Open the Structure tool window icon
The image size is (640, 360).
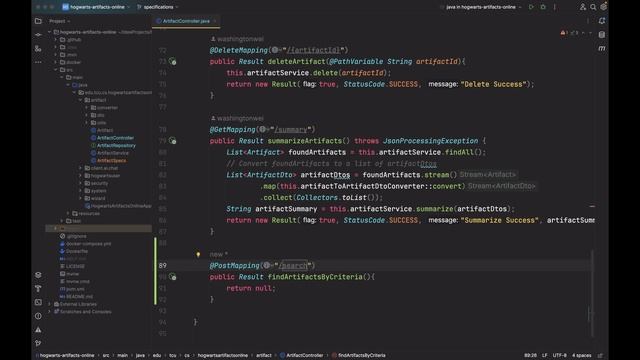pos(38,49)
